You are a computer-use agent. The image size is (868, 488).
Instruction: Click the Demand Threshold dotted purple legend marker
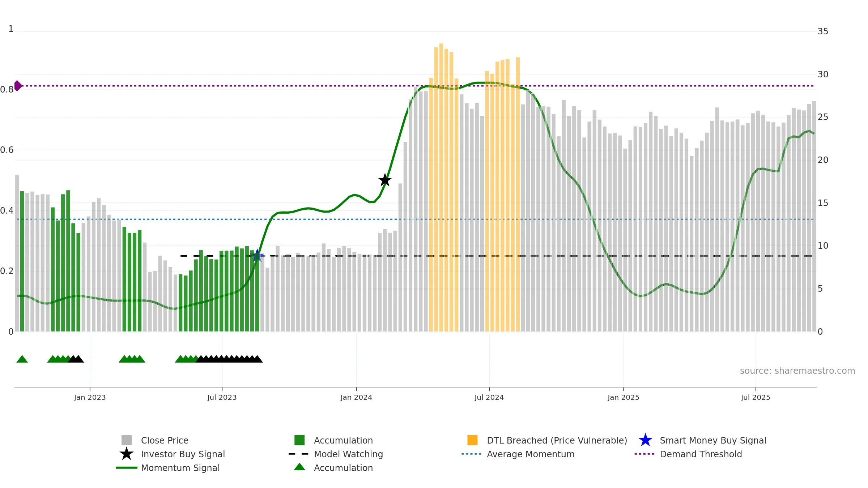click(x=644, y=454)
